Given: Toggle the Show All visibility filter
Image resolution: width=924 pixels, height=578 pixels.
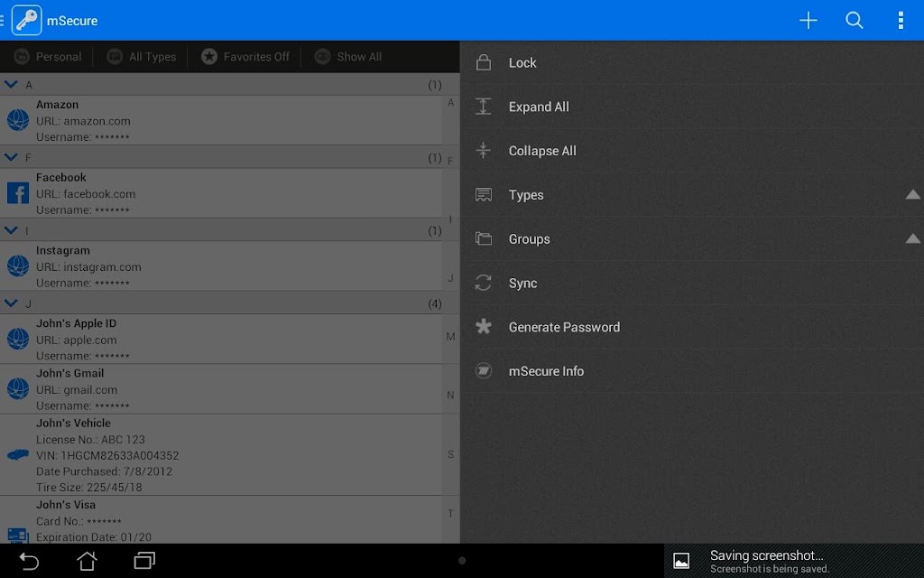Looking at the screenshot, I should coord(348,57).
